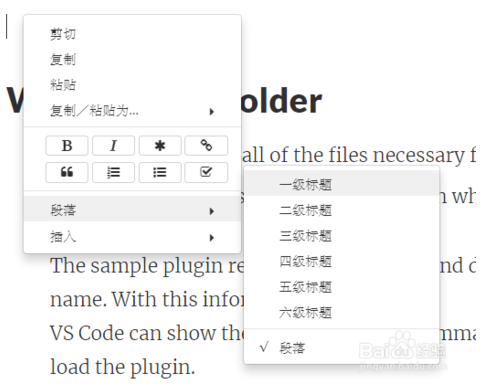Click the heading text ending 'older'
The image size is (489, 388).
tap(281, 101)
